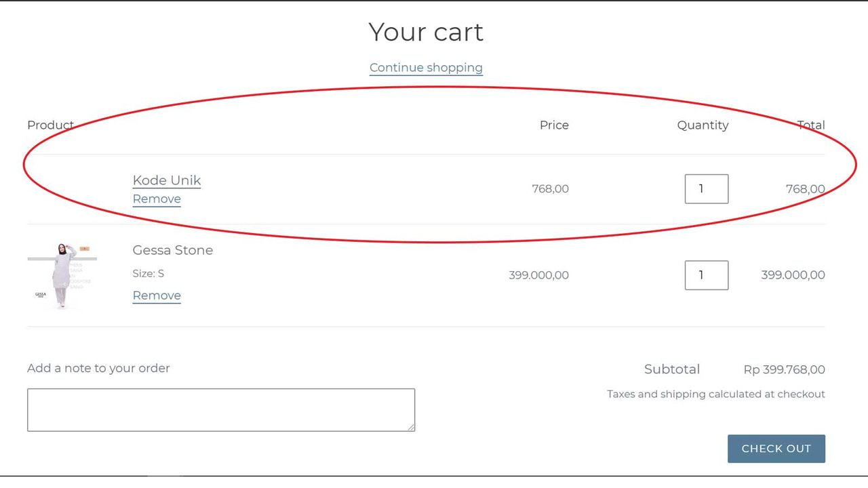
Task: Click the taxes and shipping notice text
Action: pos(715,394)
